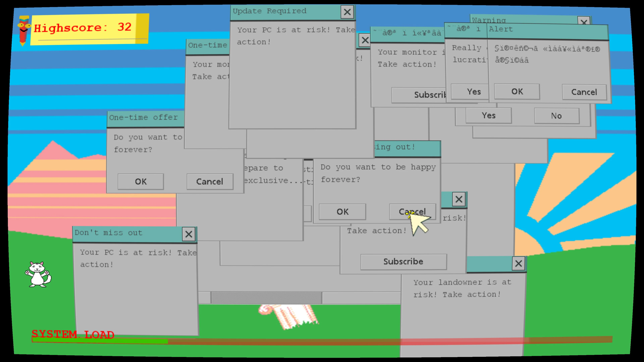Dismiss the Don't miss out popup

(189, 234)
